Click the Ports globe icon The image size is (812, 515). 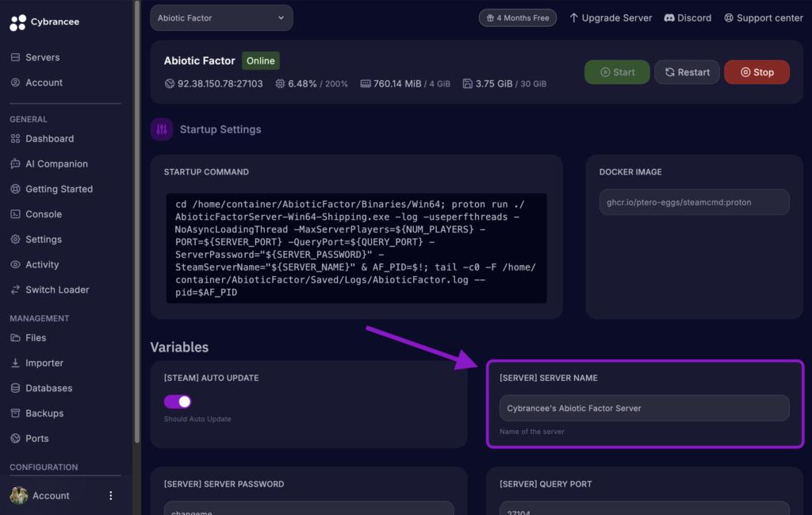pos(15,438)
